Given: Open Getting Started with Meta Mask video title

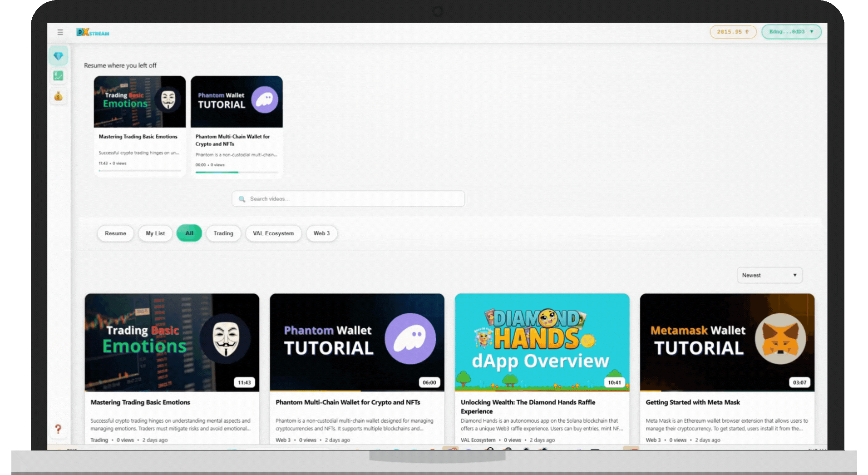Looking at the screenshot, I should 692,402.
